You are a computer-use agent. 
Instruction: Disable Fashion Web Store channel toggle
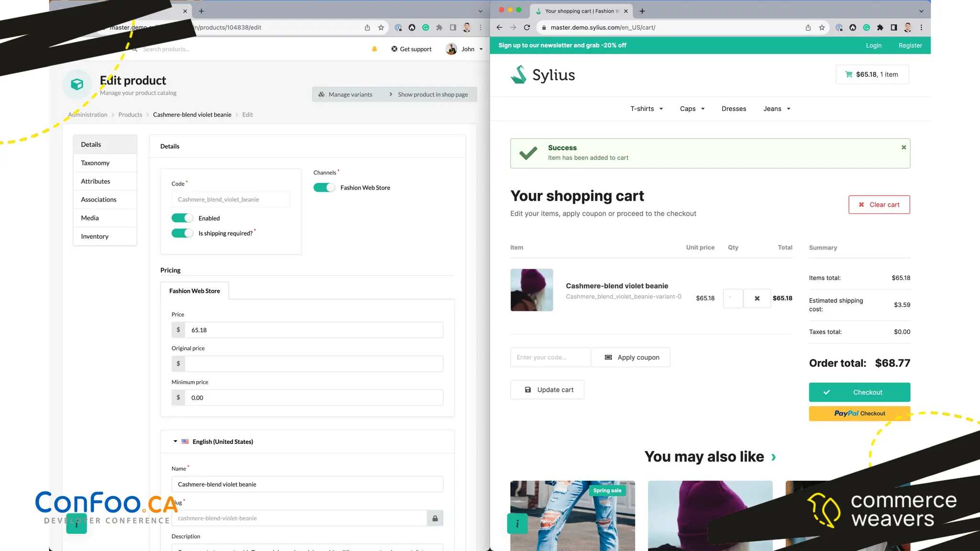click(x=324, y=187)
